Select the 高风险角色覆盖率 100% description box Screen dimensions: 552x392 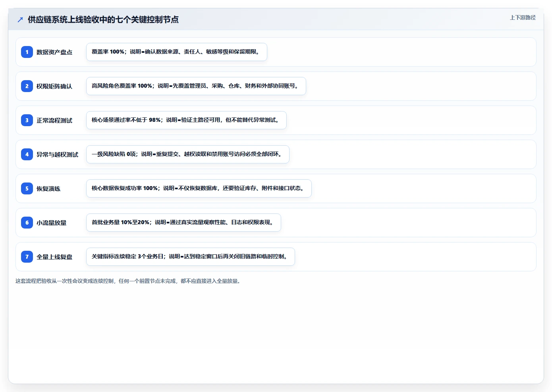click(196, 86)
